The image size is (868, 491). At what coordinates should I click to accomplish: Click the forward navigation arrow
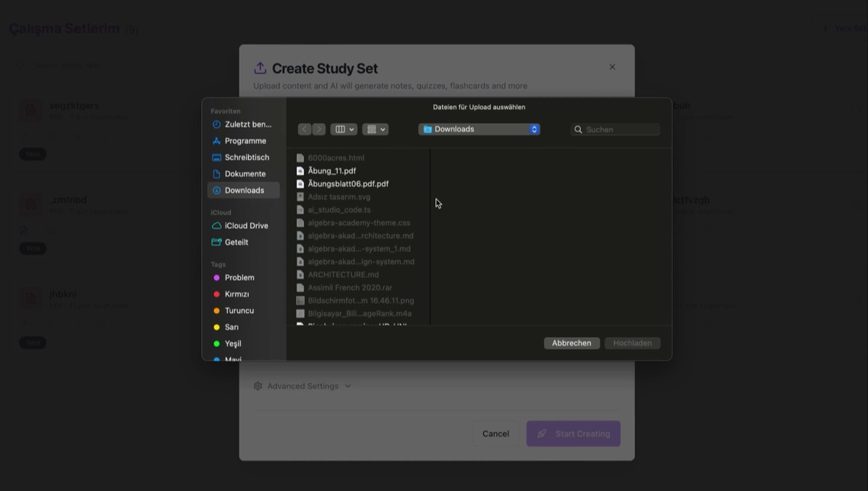(319, 129)
